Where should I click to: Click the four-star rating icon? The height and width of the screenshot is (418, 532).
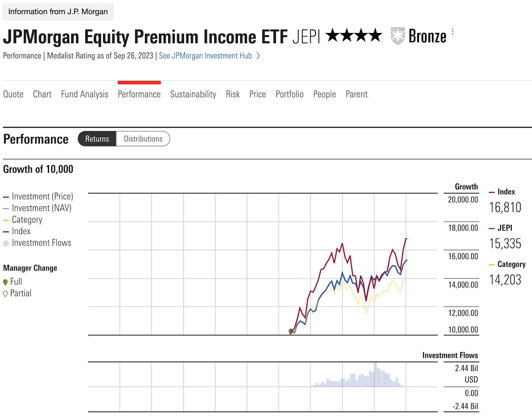tap(354, 35)
